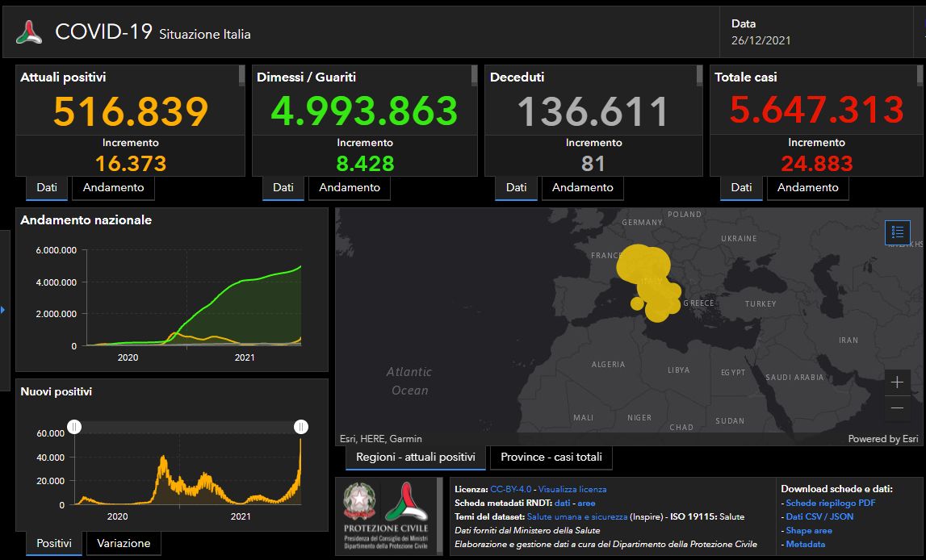Screen dimensions: 926x560
Task: Zoom in on the map
Action: 897,382
